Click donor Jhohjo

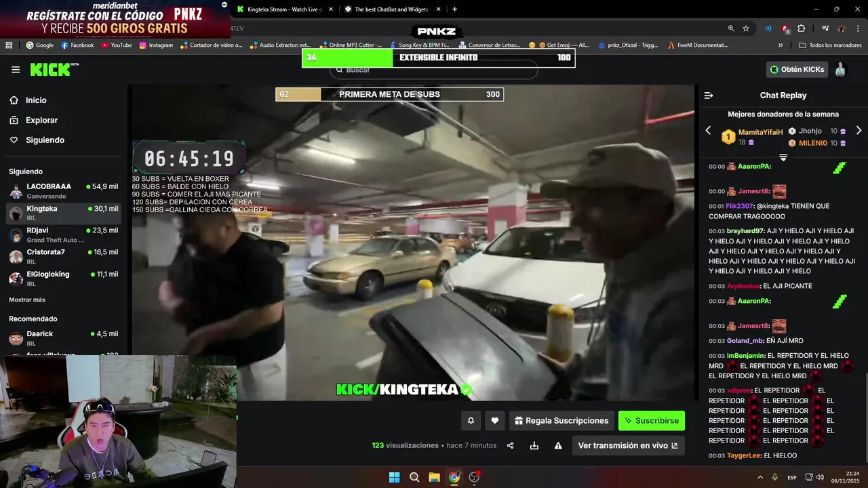pos(810,131)
